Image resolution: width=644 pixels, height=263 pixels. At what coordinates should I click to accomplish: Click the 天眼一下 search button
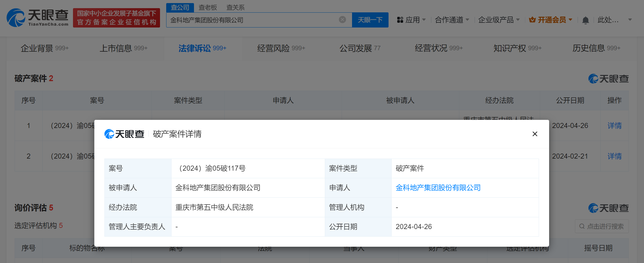pyautogui.click(x=370, y=20)
